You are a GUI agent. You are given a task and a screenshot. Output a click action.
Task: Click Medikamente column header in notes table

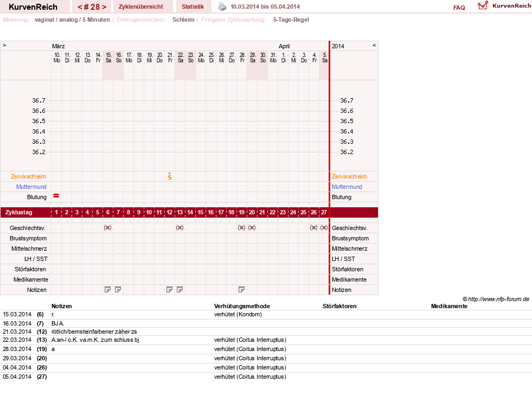(x=449, y=306)
